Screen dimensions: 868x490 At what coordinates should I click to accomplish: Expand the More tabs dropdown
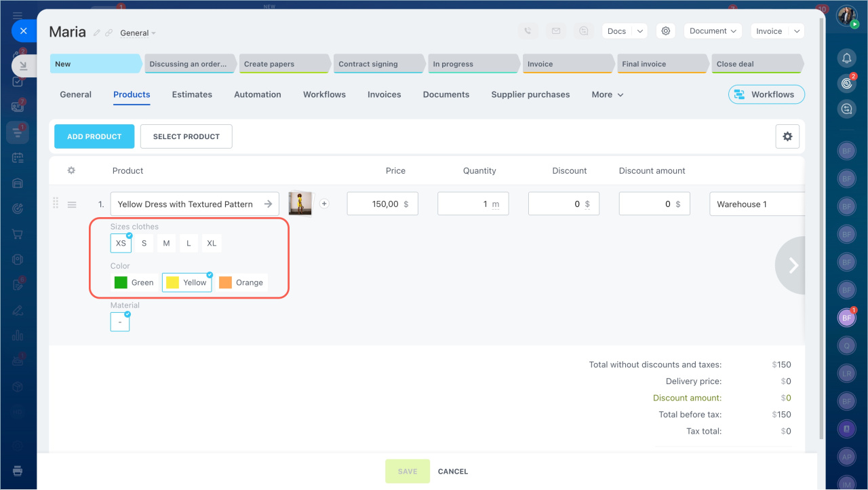pos(607,95)
